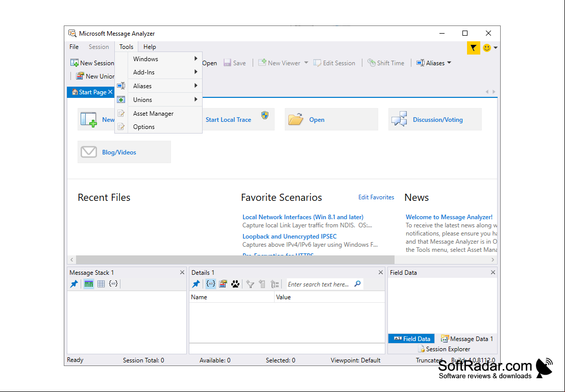Switch to the Message Data 1 tab

(466, 338)
